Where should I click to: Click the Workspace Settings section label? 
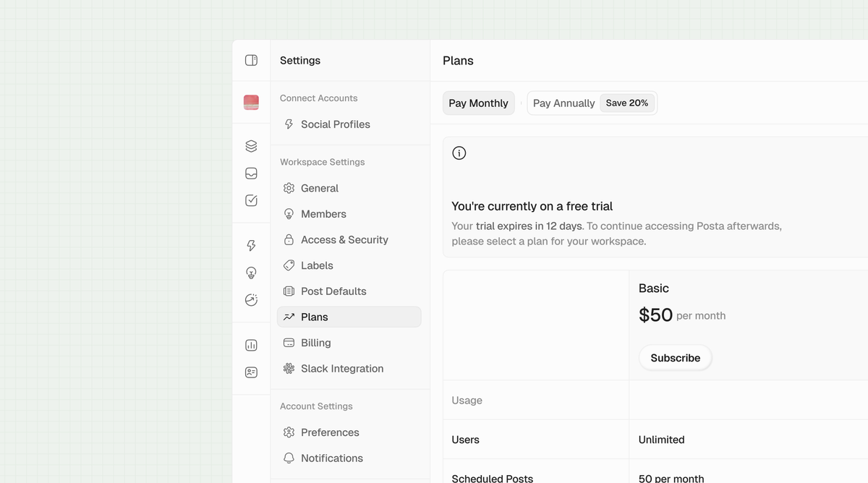click(x=323, y=162)
